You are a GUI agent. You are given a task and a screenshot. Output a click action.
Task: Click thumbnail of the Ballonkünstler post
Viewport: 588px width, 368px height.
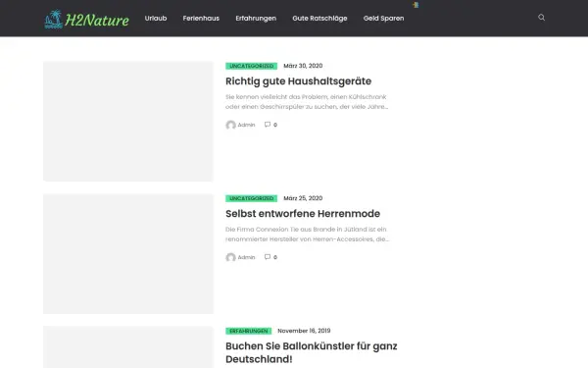tap(128, 347)
